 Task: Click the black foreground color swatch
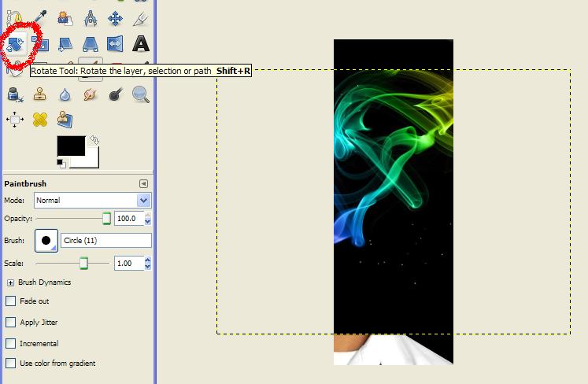[x=71, y=146]
